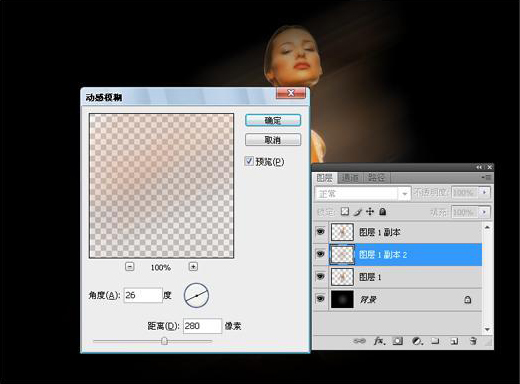Click the fill 100% field
Screen dimensions: 520x384
(x=465, y=212)
